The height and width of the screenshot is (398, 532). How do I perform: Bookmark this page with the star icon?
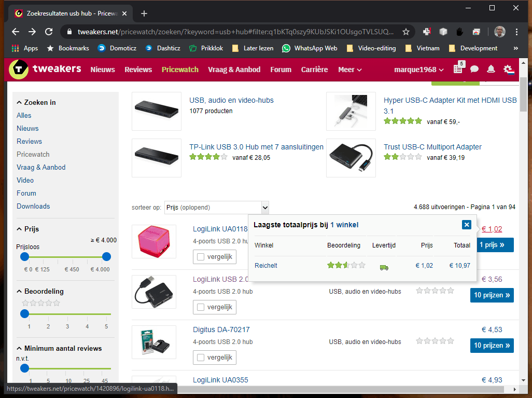tap(406, 32)
